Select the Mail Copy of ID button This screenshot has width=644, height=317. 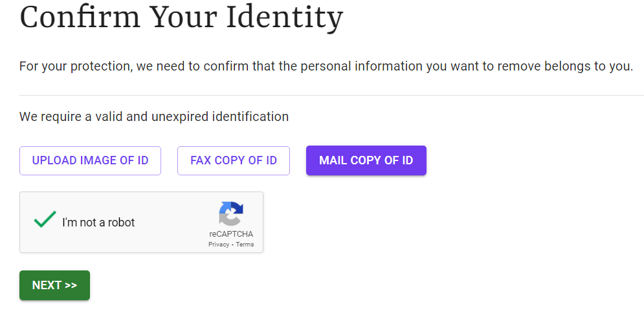coord(366,160)
